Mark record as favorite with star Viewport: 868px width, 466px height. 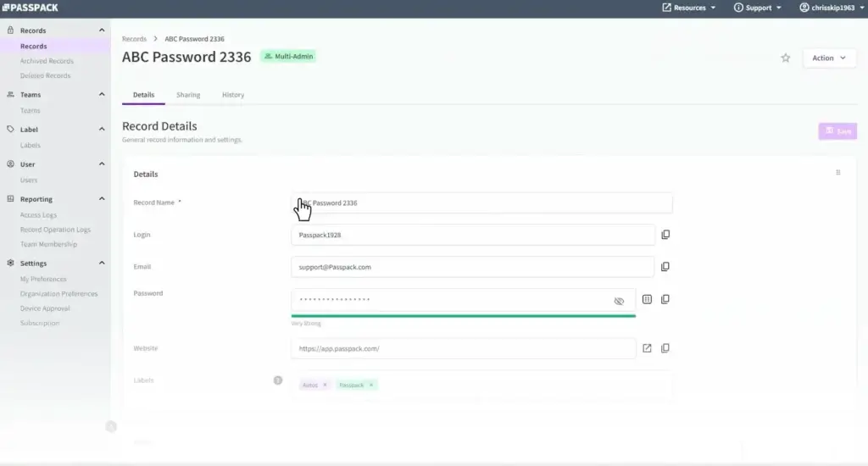786,58
